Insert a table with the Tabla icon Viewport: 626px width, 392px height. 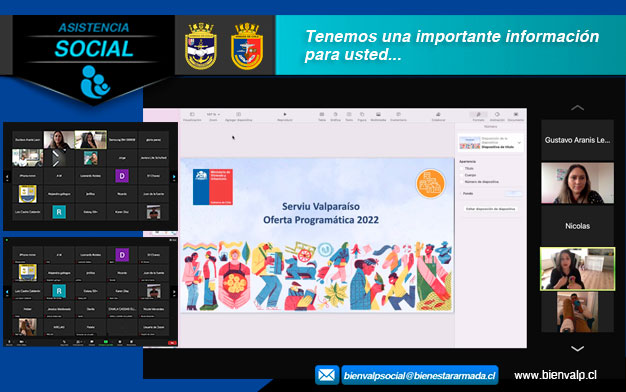(322, 115)
